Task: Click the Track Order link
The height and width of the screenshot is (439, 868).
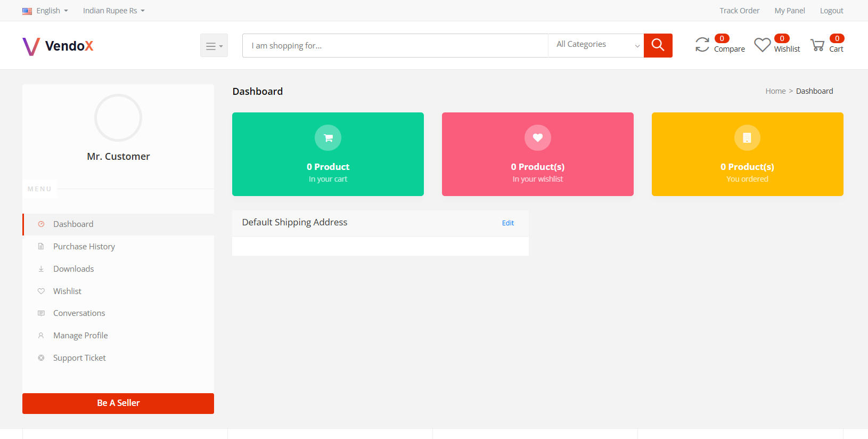Action: click(739, 11)
